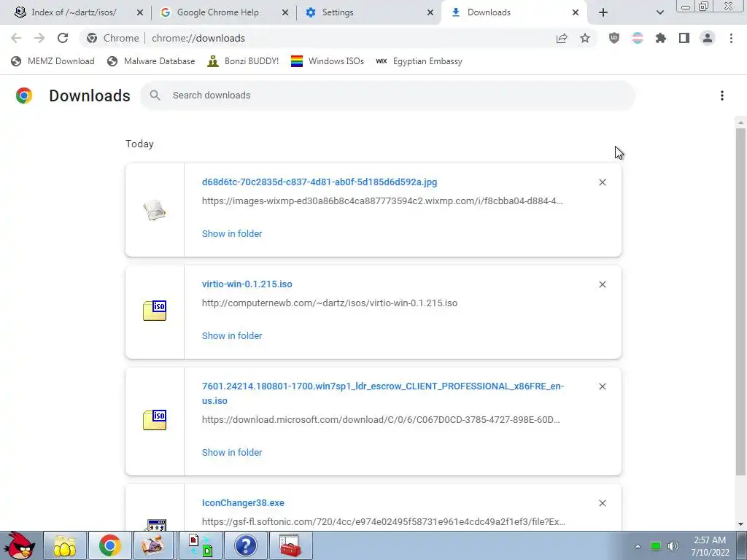Screen dimensions: 747x560
Task: Close the Index of /~dartz/isos/ tab
Action: tap(139, 12)
